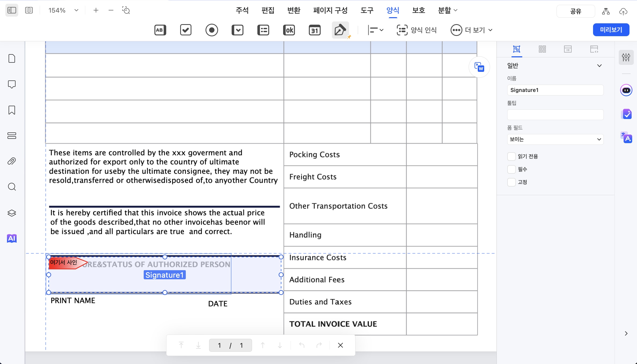Open the 변환 menu tab
The width and height of the screenshot is (637, 364).
pos(294,10)
